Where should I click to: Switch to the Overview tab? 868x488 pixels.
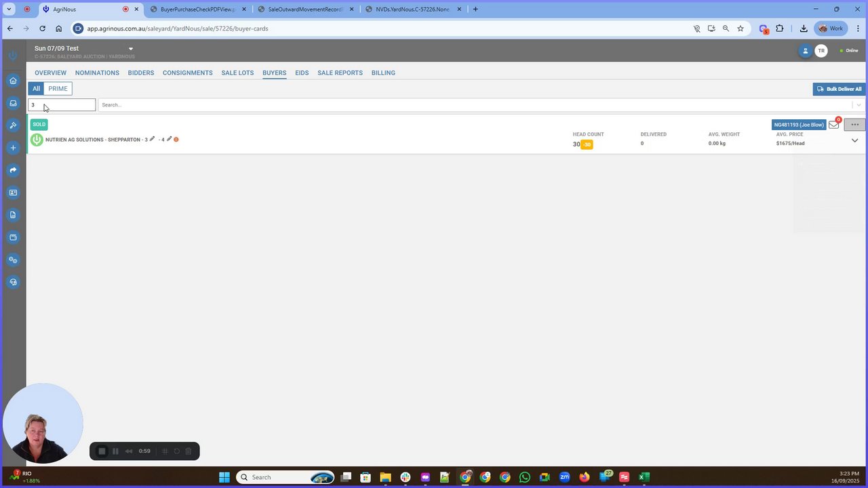click(51, 73)
